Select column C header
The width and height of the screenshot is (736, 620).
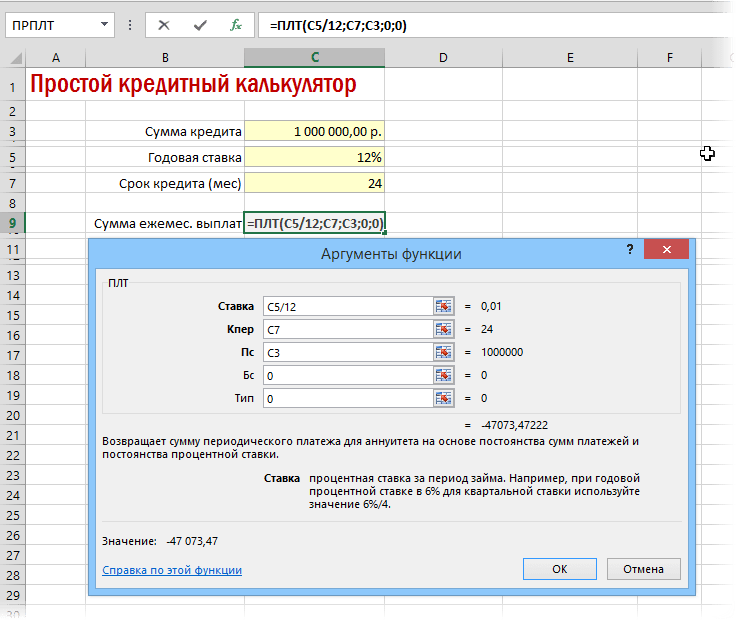pyautogui.click(x=314, y=58)
